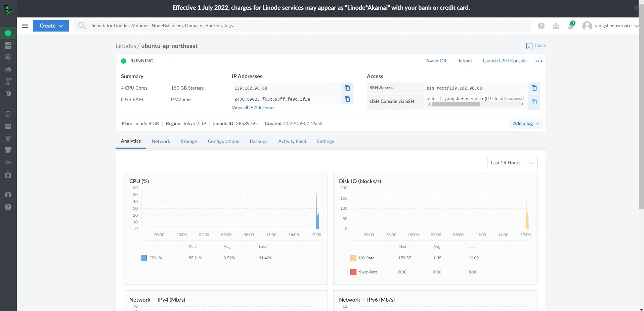Screen dimensions: 644x311
Task: Open the Docs link
Action: click(536, 46)
